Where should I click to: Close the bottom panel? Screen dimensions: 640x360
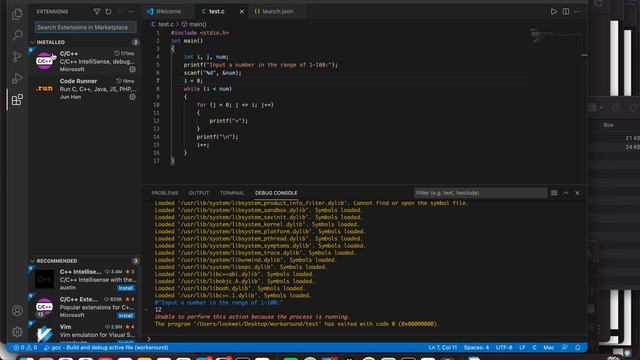coord(577,193)
